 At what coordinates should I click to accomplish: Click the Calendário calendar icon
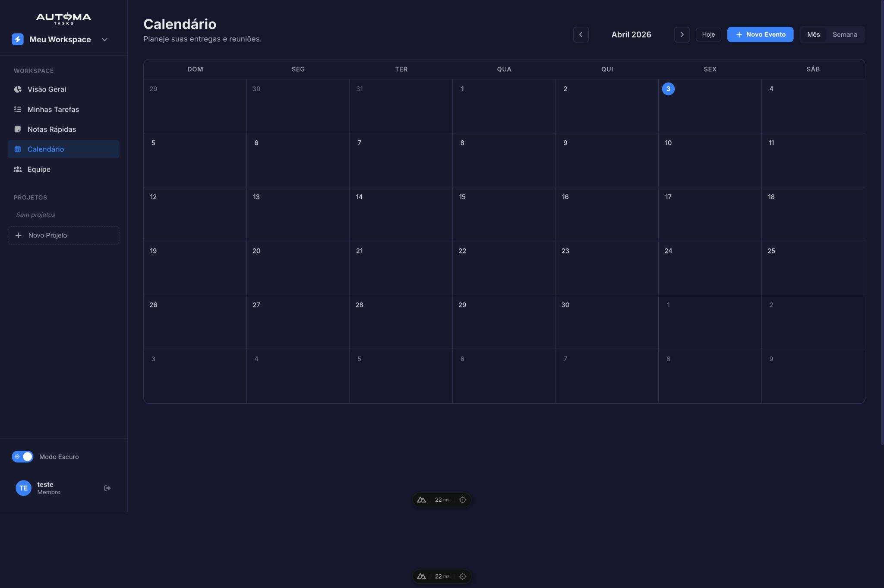tap(18, 149)
